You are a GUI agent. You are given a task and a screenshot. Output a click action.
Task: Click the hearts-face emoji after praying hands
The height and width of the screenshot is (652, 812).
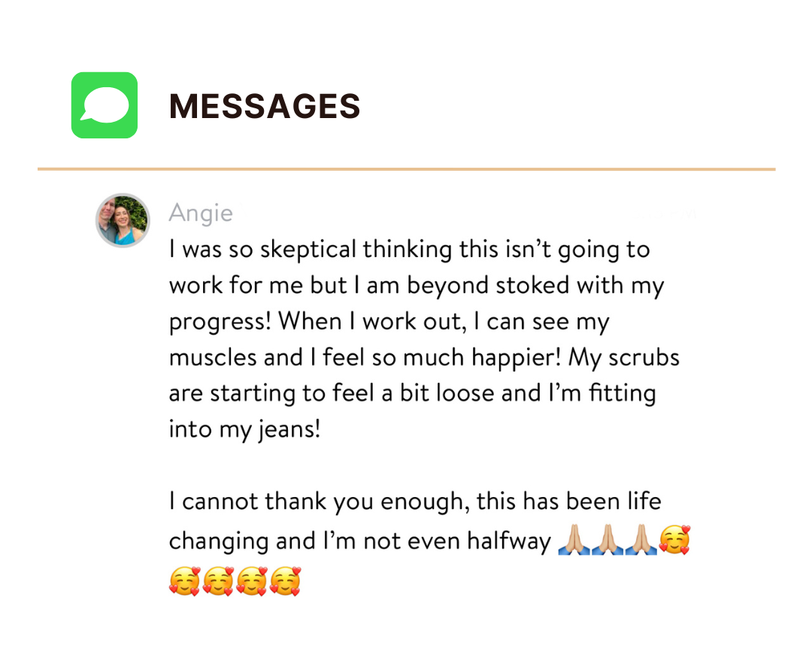coord(674,541)
